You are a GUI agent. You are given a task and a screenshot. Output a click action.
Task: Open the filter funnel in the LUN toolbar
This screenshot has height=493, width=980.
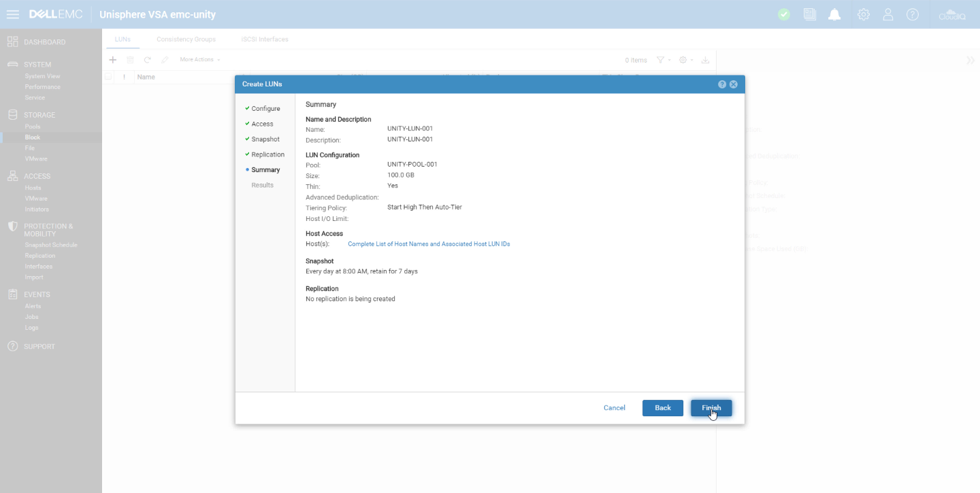(x=660, y=60)
